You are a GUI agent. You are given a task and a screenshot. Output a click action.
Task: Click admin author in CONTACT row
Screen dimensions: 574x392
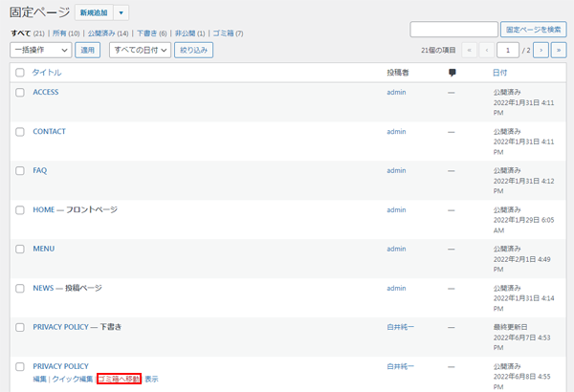coord(396,132)
